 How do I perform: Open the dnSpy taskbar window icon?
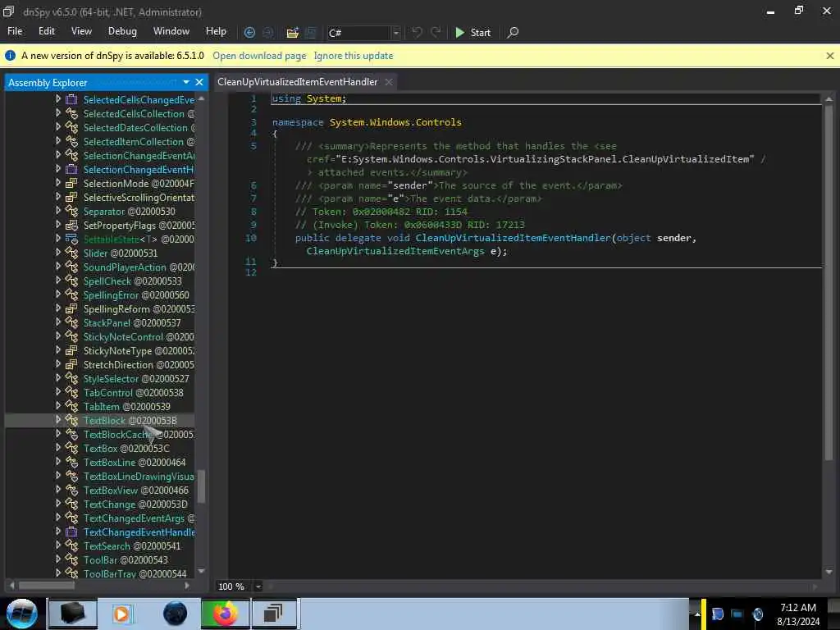(273, 614)
